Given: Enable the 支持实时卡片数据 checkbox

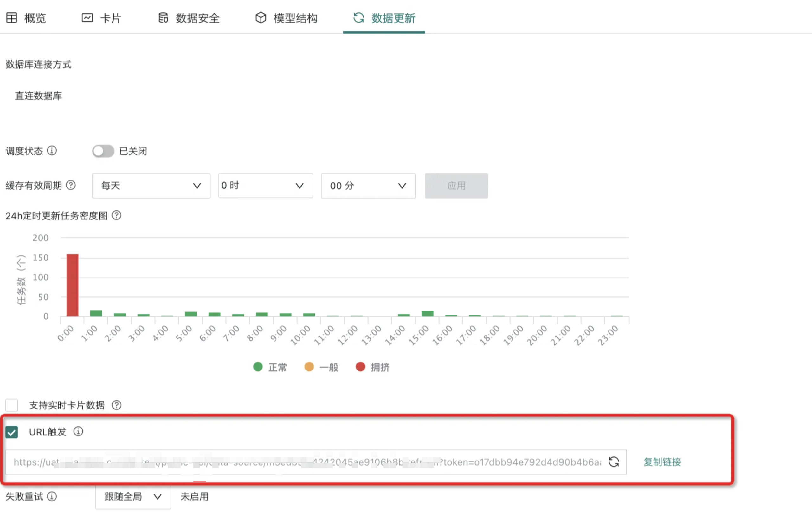Looking at the screenshot, I should tap(12, 405).
